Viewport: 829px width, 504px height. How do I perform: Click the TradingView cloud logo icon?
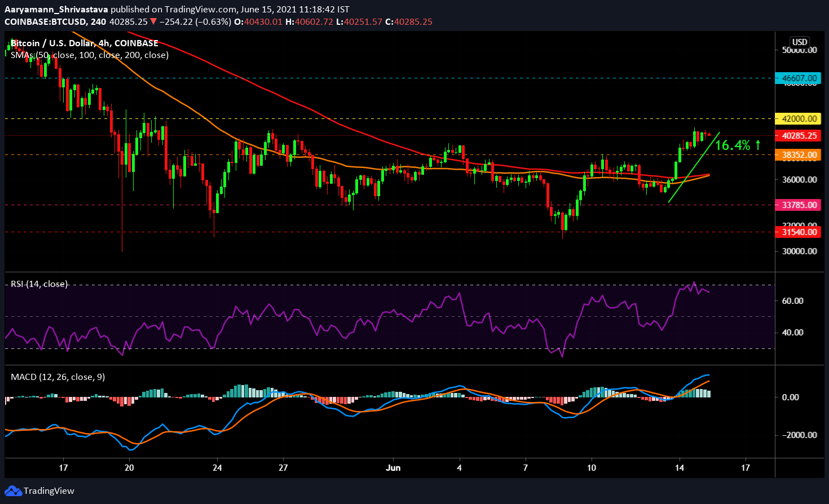tap(13, 491)
